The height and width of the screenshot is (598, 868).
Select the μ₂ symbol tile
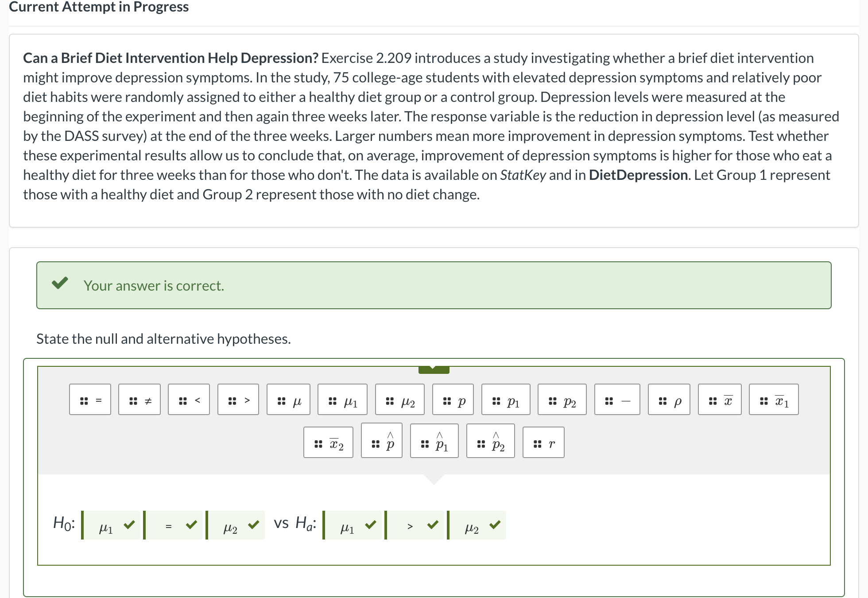click(x=400, y=400)
